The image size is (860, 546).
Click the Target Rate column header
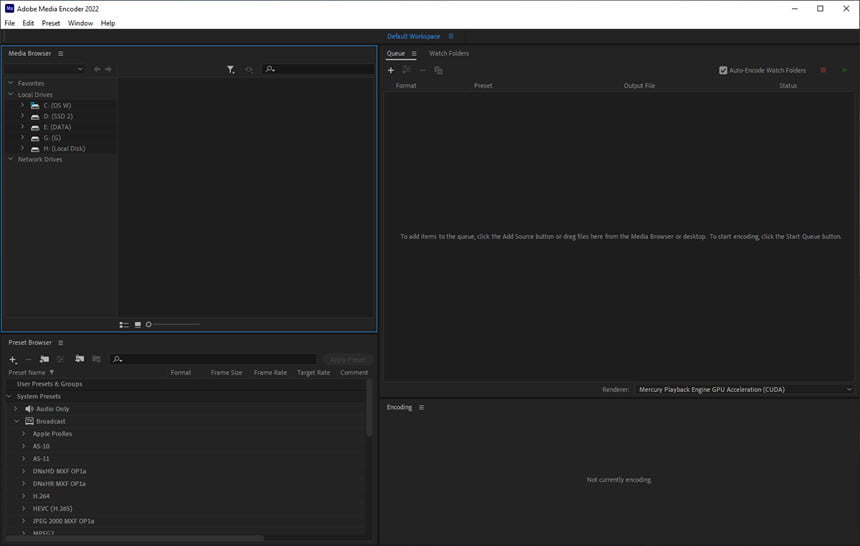314,372
